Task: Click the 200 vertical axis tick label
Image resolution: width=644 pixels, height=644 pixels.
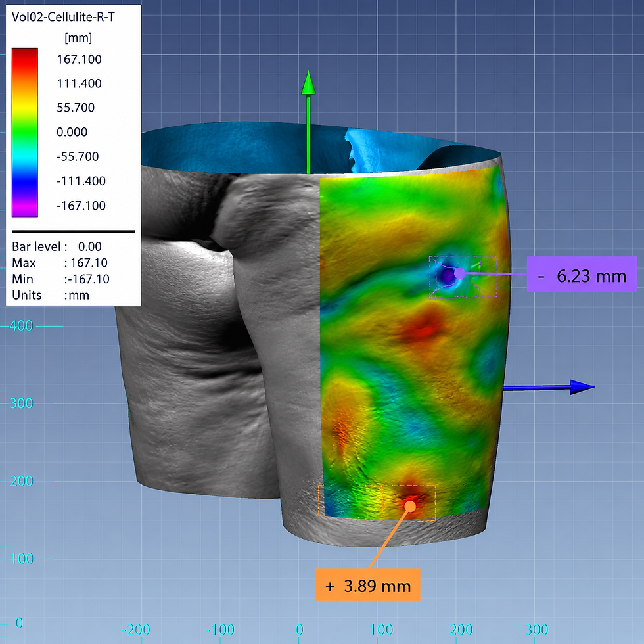Action: point(21,481)
